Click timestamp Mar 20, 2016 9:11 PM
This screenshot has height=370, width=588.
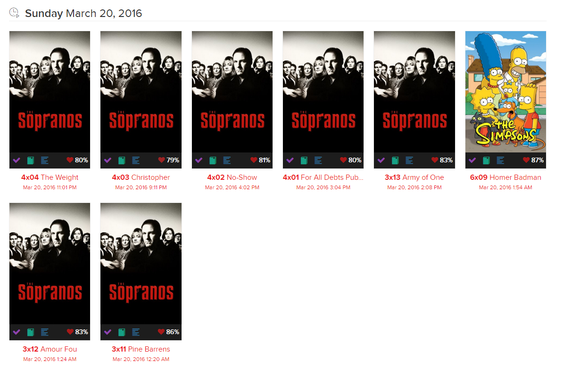coord(141,187)
